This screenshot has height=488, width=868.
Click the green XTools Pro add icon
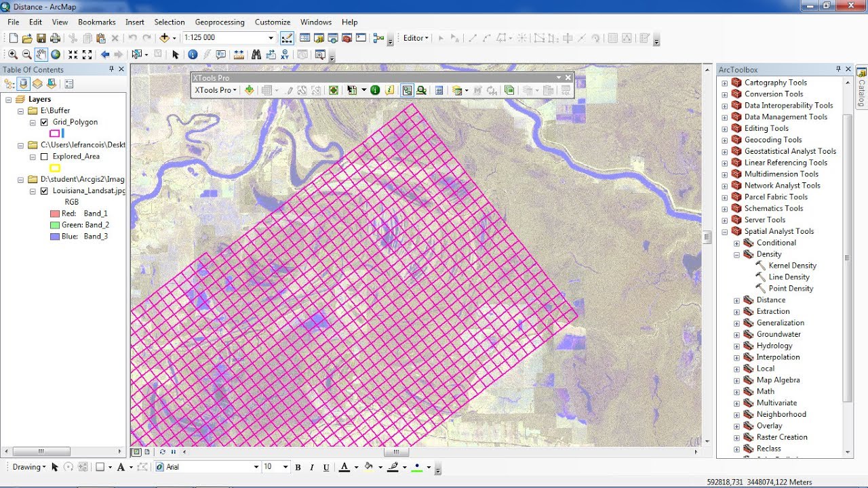(x=250, y=90)
